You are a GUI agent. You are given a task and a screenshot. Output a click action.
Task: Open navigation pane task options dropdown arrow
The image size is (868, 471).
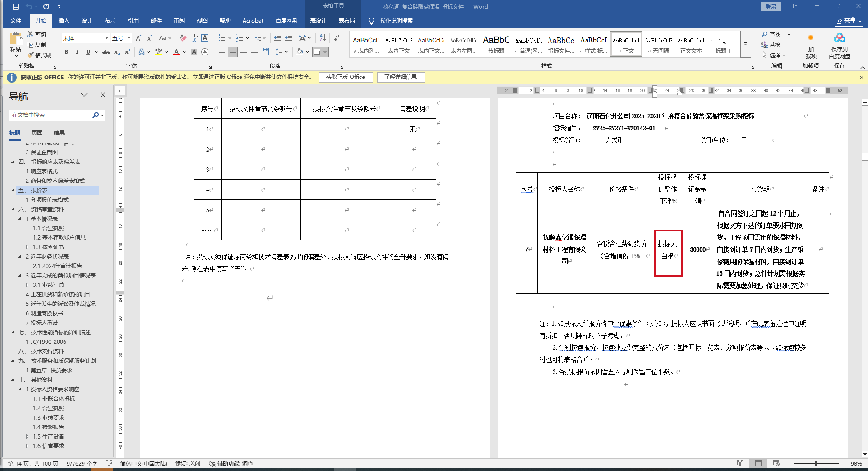pyautogui.click(x=84, y=95)
